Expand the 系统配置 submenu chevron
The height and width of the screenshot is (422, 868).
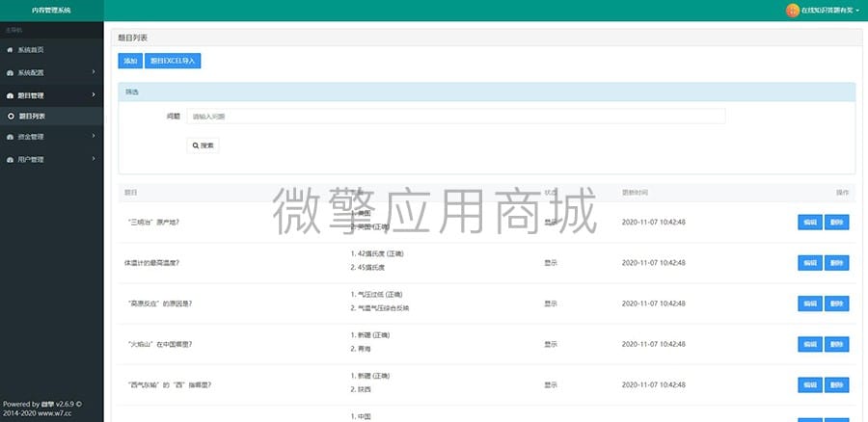coord(94,72)
